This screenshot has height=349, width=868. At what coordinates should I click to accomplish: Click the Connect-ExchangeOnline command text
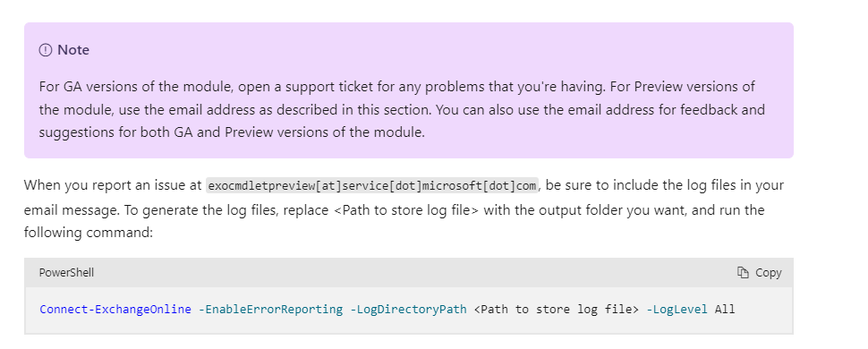(115, 309)
